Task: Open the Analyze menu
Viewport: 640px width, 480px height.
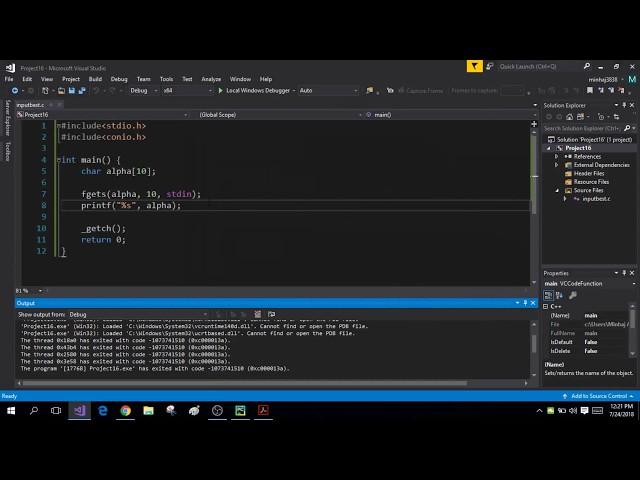Action: pyautogui.click(x=211, y=79)
